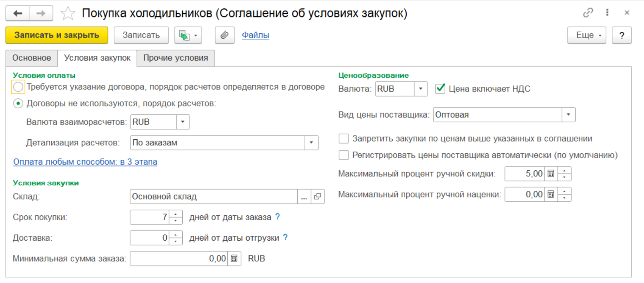
Task: Click the paperclip attachments icon
Action: point(224,35)
